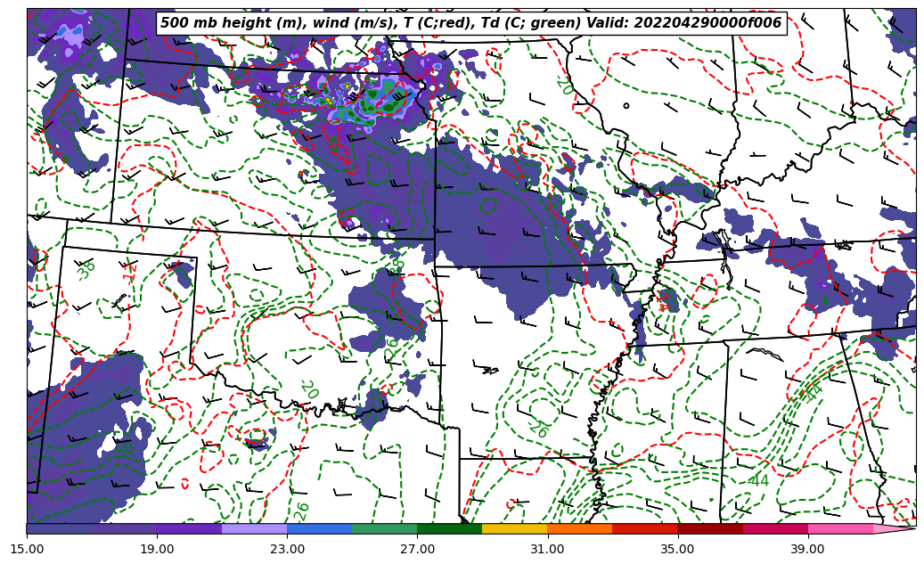Click the light lavender colorbar segment
This screenshot has height=564, width=924.
pyautogui.click(x=254, y=528)
